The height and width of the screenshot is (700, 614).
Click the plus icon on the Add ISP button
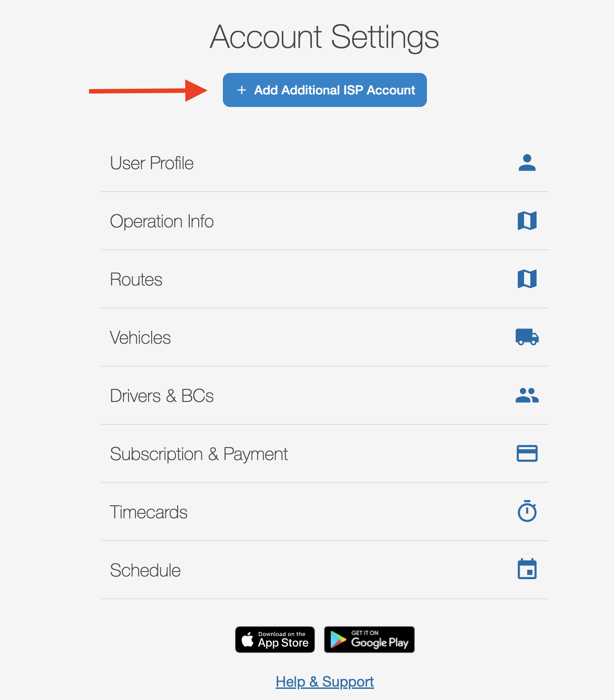tap(242, 90)
